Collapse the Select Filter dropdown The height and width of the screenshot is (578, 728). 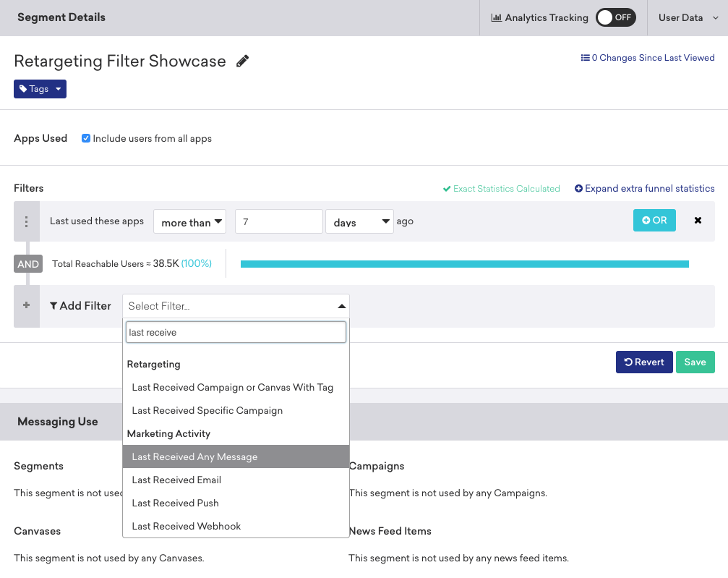[x=236, y=306]
